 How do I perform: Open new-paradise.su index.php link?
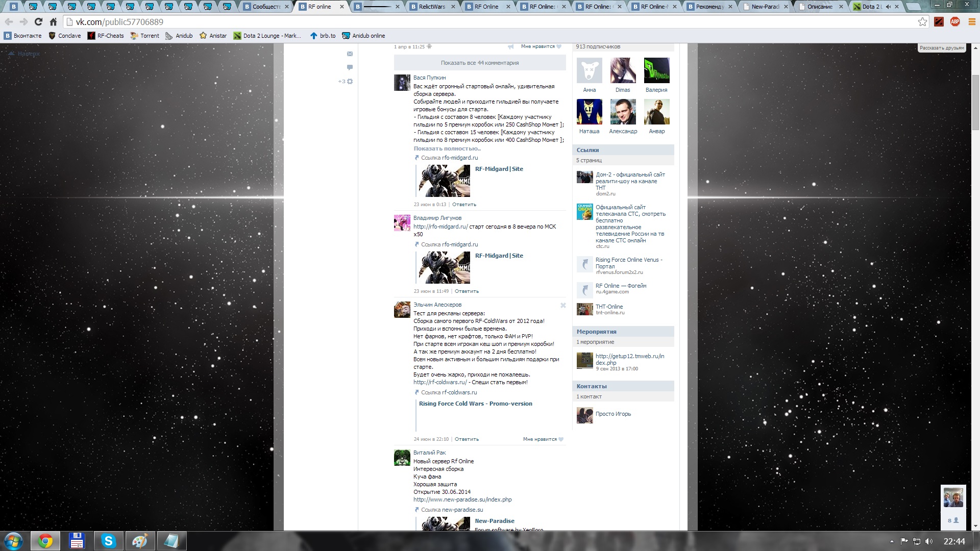tap(462, 499)
